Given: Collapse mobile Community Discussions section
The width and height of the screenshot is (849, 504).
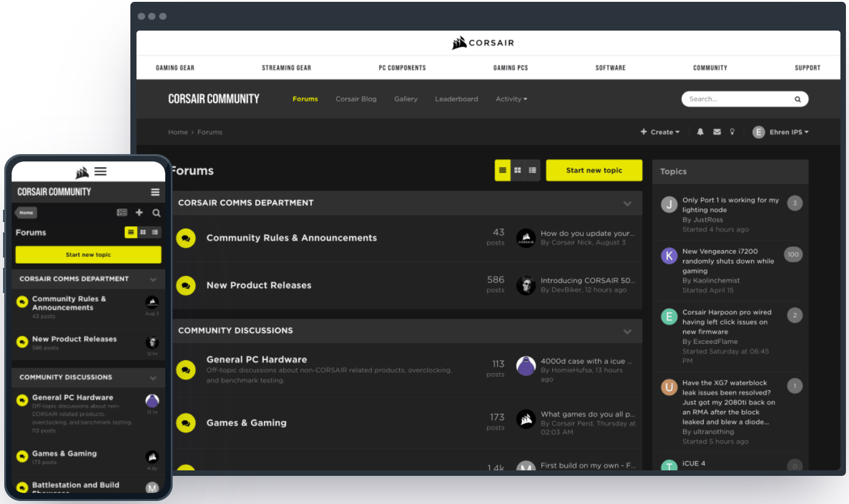Looking at the screenshot, I should (x=153, y=377).
